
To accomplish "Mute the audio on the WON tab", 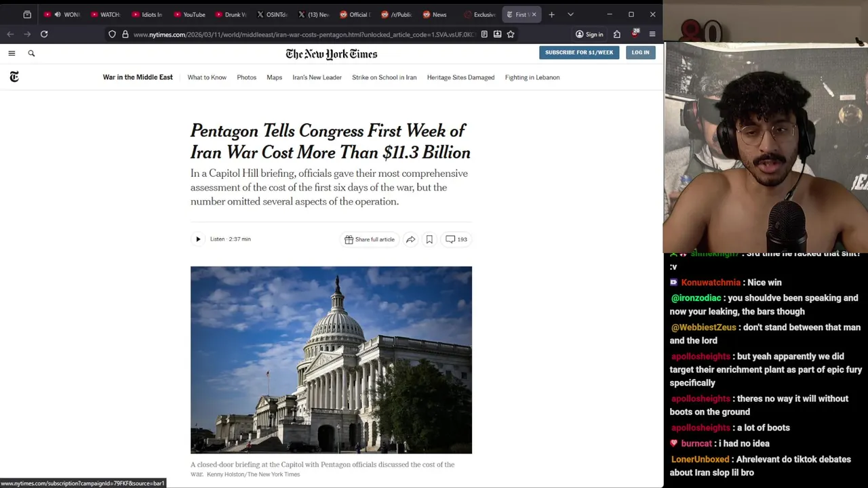I will click(x=57, y=14).
